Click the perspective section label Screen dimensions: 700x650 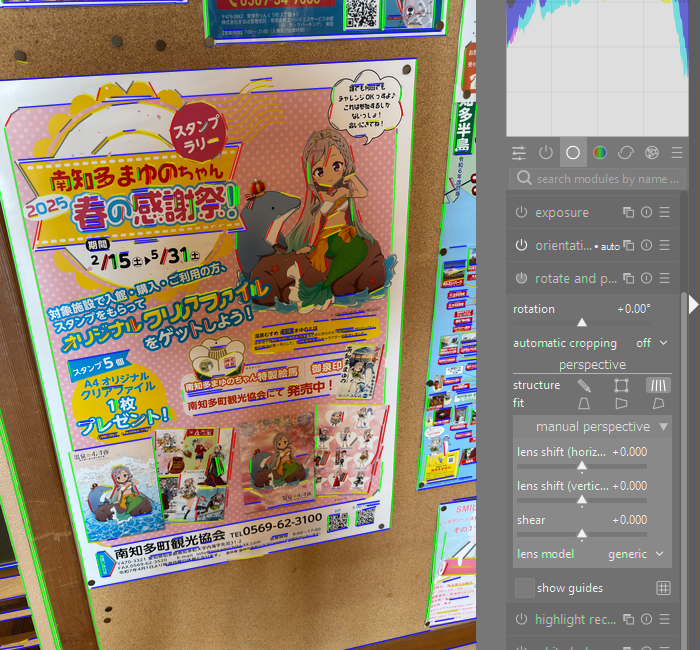pos(592,365)
